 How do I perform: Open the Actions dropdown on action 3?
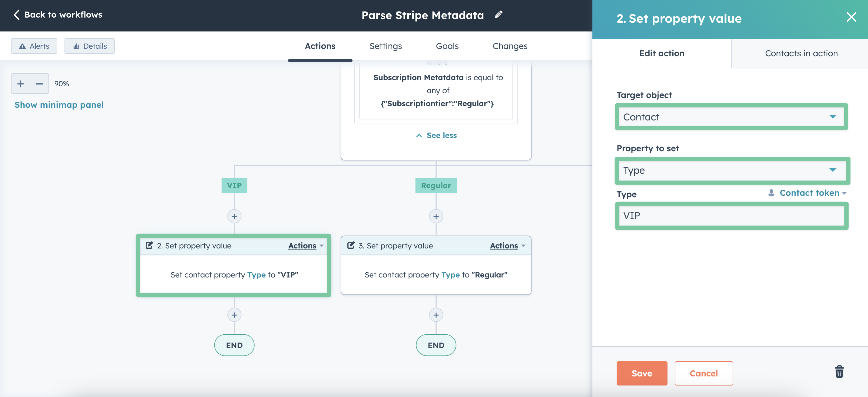[507, 245]
